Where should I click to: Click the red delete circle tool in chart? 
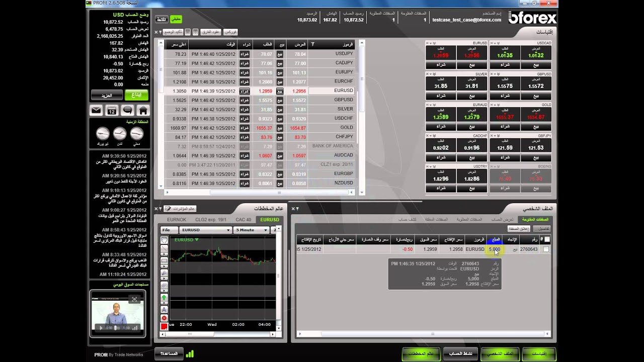[164, 318]
